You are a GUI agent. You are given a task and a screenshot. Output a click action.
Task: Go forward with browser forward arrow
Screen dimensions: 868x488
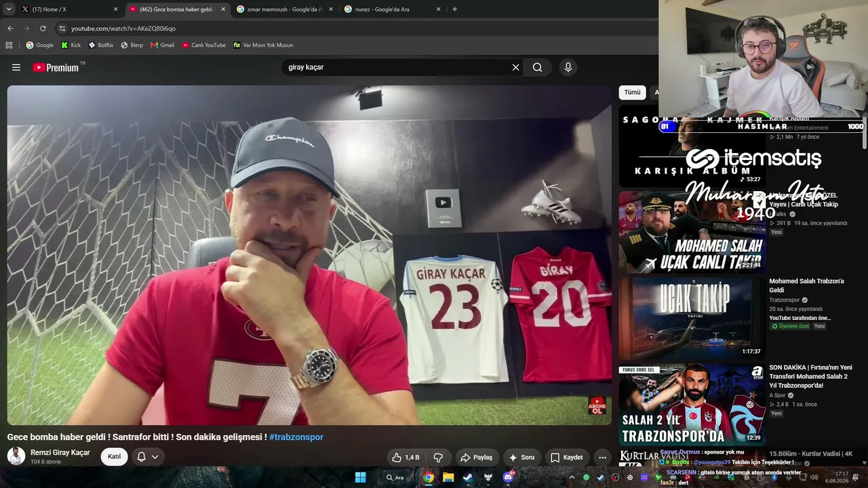coord(26,28)
